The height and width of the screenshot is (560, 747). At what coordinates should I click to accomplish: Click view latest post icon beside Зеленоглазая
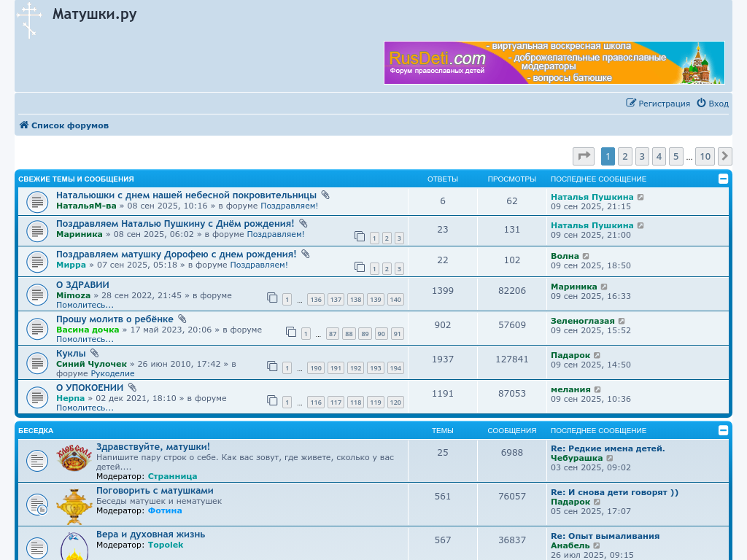click(622, 321)
